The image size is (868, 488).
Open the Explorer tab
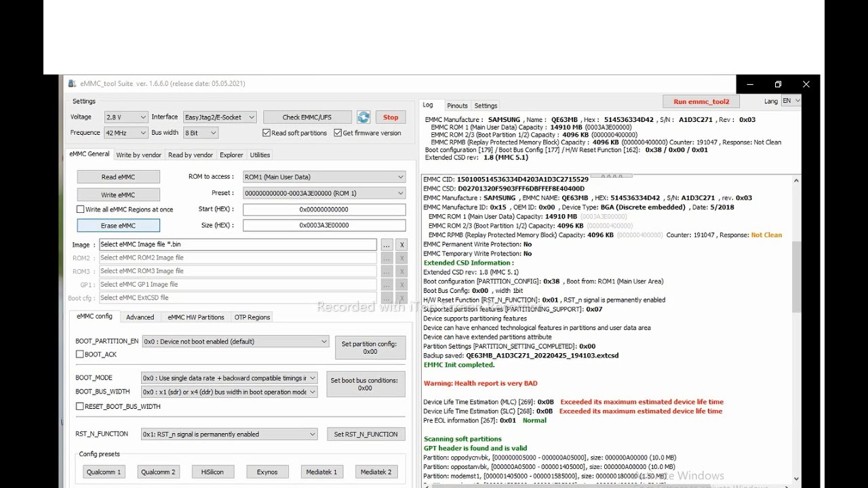point(231,155)
